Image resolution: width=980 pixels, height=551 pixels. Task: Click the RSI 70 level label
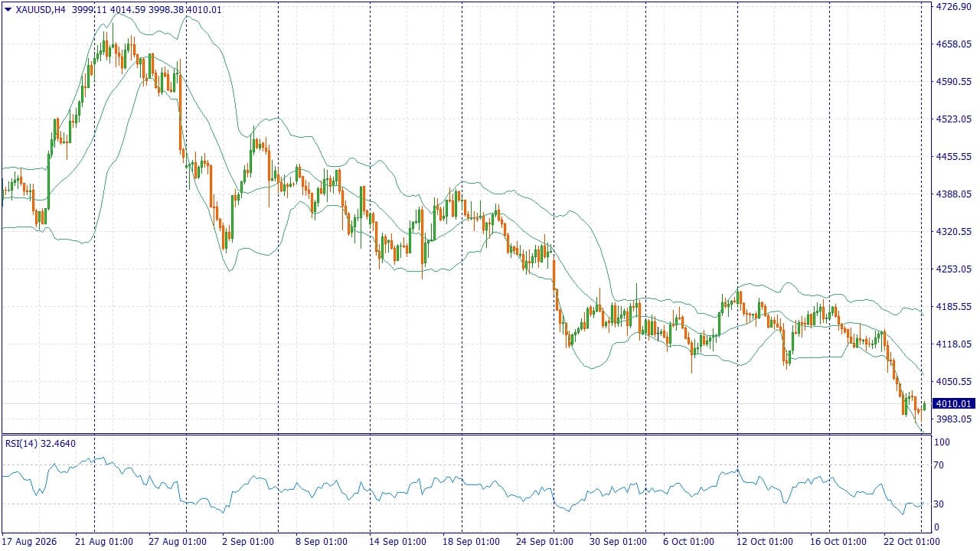(x=939, y=465)
